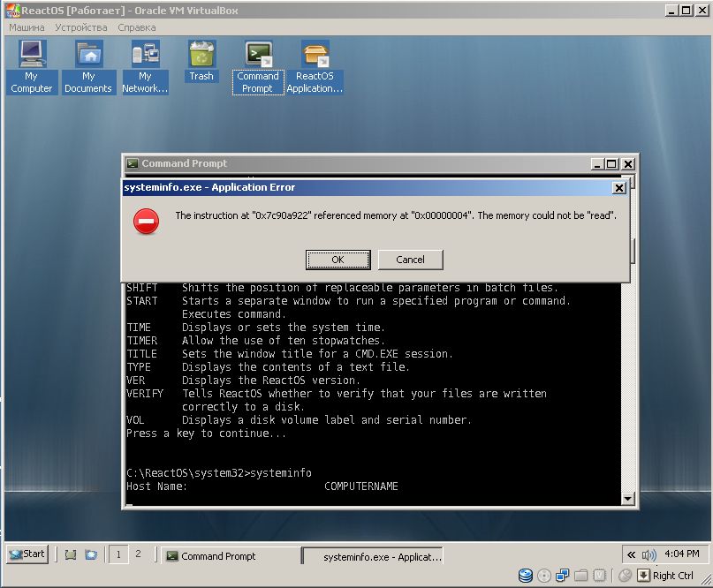Open ReactOS Applications Manager shortcut

(315, 66)
